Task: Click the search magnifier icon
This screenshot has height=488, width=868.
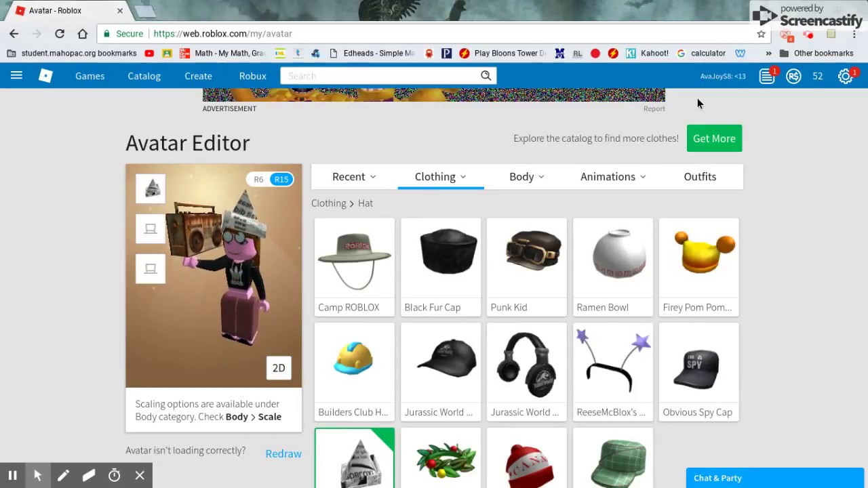Action: [x=486, y=76]
